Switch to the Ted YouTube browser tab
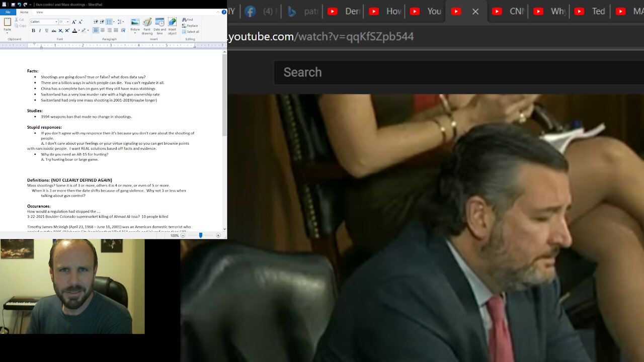Viewport: 644px width, 362px height. (590, 11)
